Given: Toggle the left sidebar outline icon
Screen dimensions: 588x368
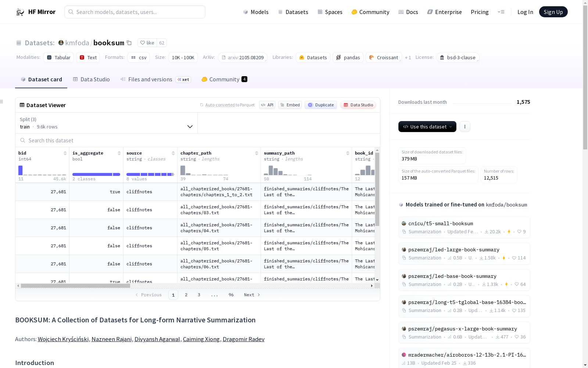Looking at the screenshot, I should (x=2, y=102).
